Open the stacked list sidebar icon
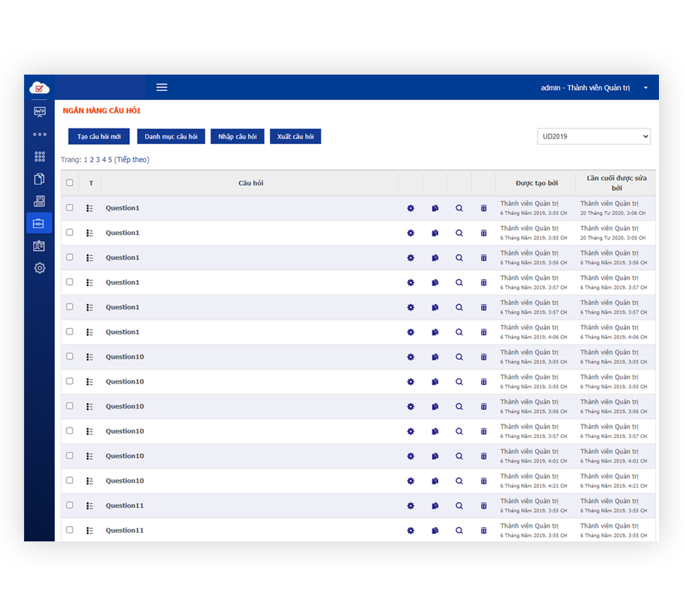Image resolution: width=685 pixels, height=616 pixels. 39,201
